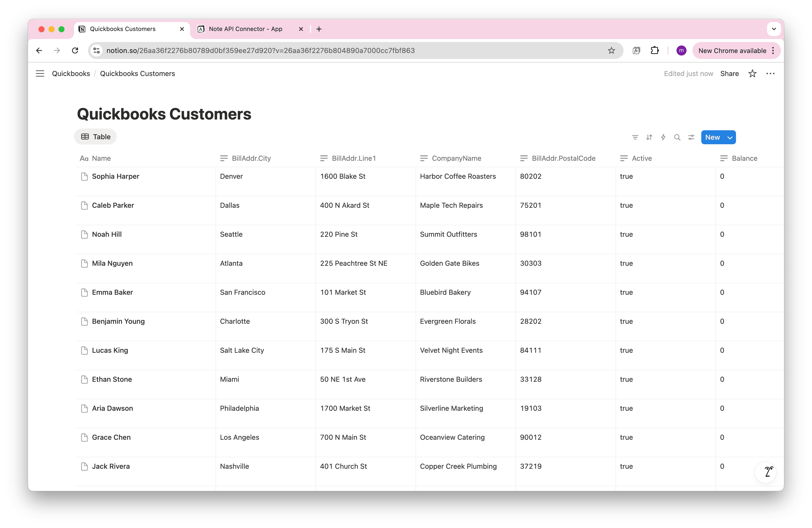Open the page three-dot options menu

(770, 73)
